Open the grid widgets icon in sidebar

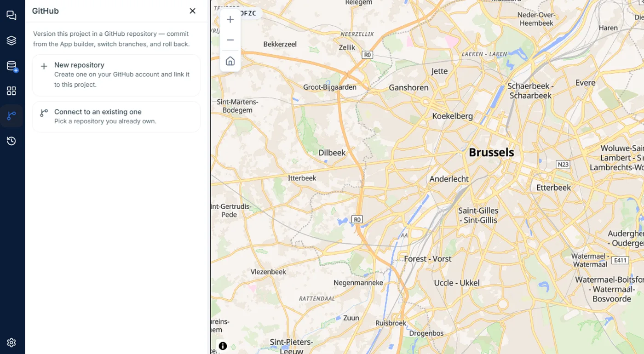pos(11,91)
